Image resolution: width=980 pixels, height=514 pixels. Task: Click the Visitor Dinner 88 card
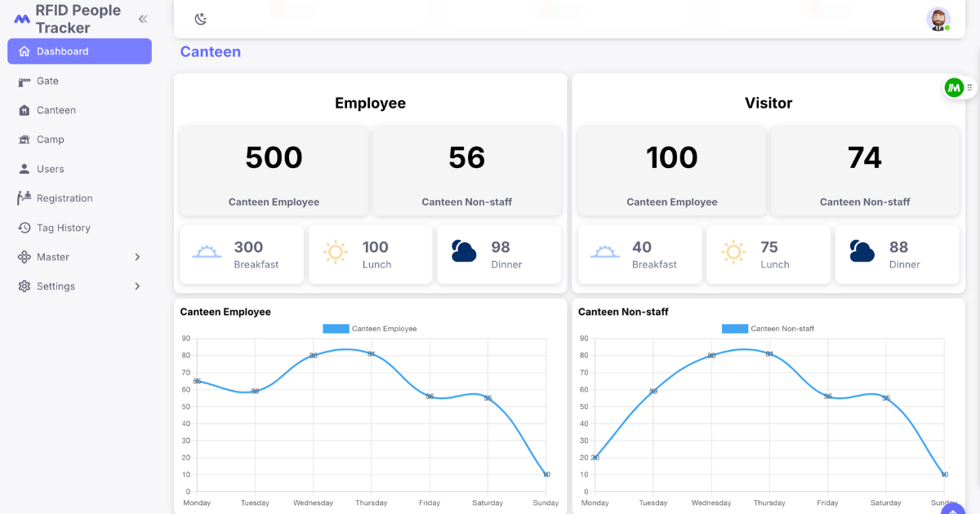[897, 255]
